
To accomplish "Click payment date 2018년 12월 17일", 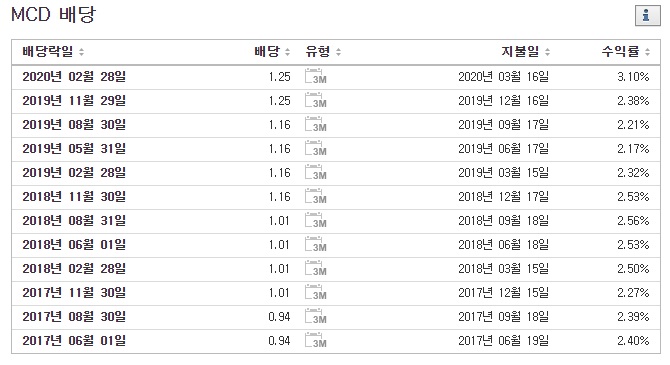I will point(503,196).
